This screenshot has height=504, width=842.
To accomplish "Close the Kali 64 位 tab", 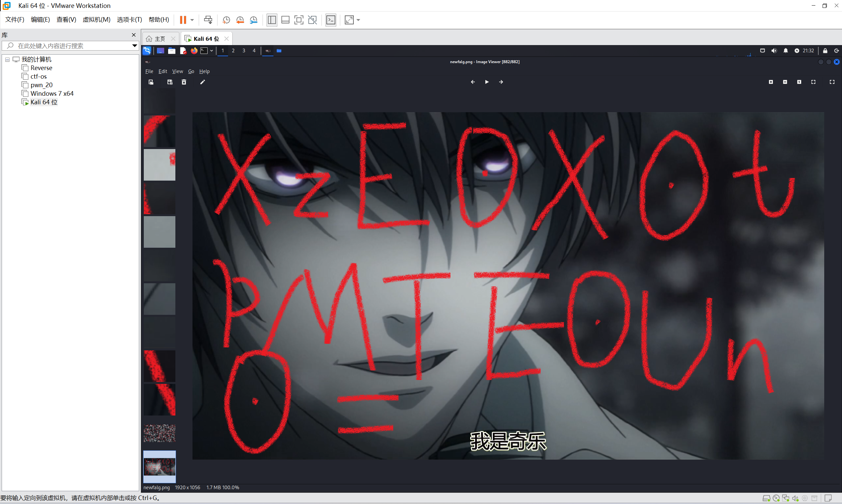I will [x=227, y=39].
